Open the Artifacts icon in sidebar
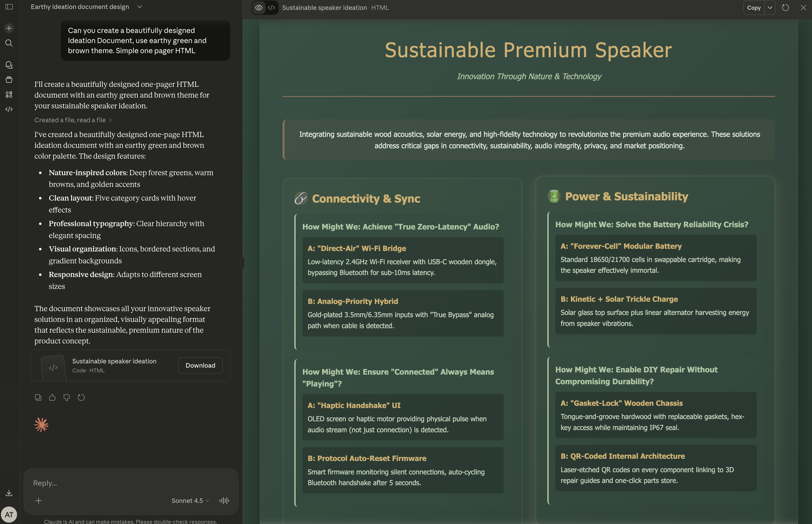The width and height of the screenshot is (812, 524). [9, 94]
